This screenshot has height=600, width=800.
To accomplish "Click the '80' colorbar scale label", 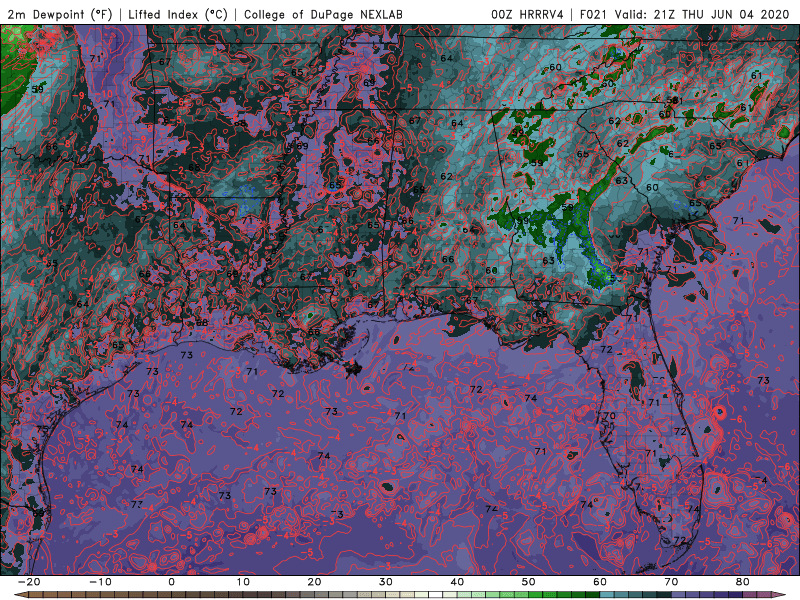I will (x=743, y=582).
